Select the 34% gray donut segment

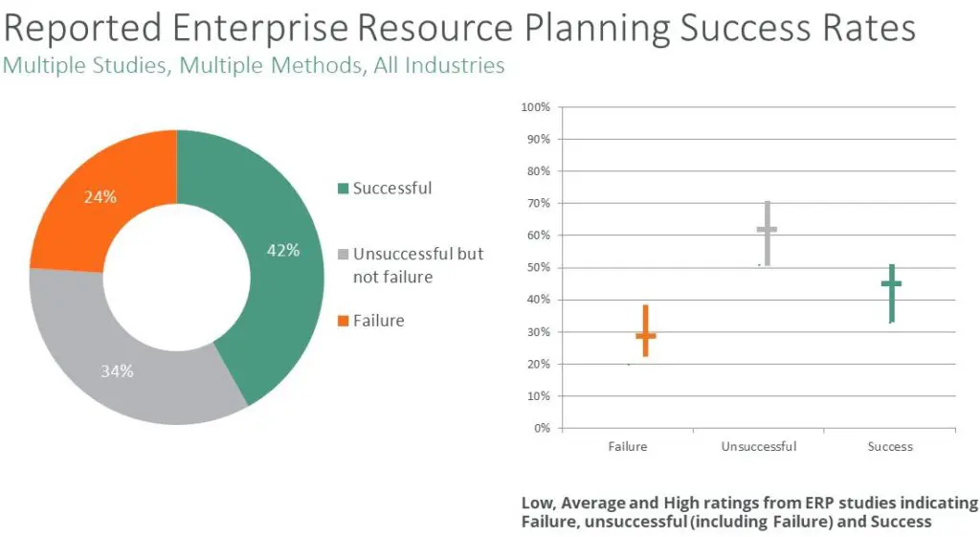click(x=119, y=369)
